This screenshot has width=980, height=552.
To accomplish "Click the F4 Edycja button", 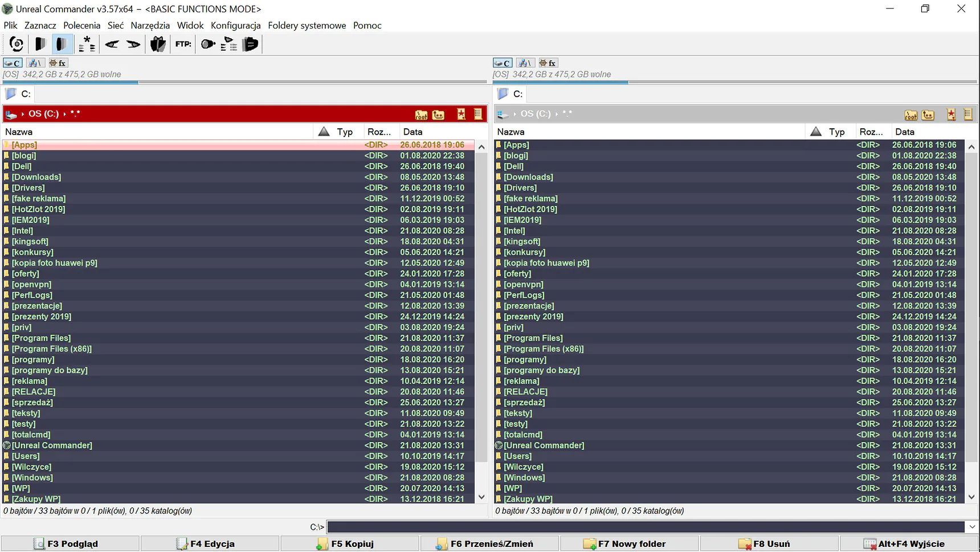I will point(210,543).
